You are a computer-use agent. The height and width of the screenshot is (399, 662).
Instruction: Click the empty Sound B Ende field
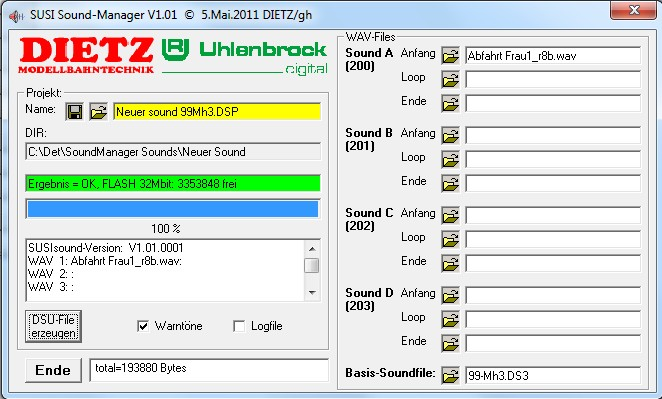[553, 184]
